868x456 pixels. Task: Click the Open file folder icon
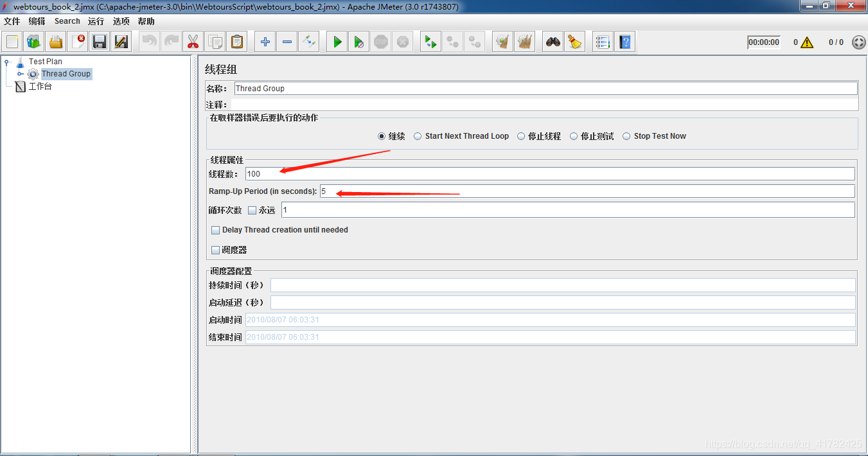pyautogui.click(x=56, y=42)
